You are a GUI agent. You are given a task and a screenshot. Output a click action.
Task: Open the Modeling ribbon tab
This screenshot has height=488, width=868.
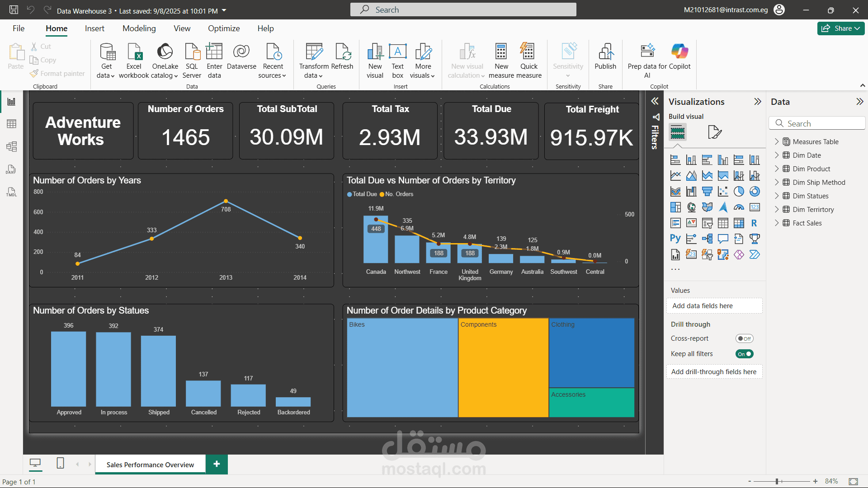pos(139,28)
